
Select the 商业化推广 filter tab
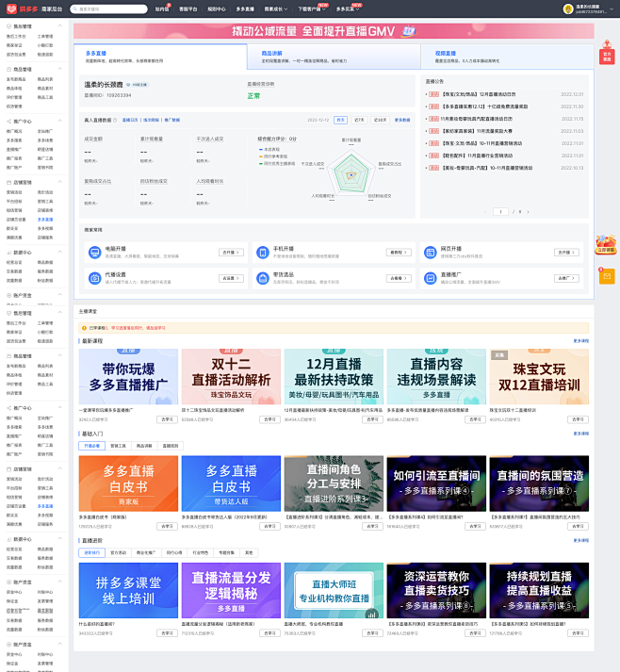tap(146, 553)
